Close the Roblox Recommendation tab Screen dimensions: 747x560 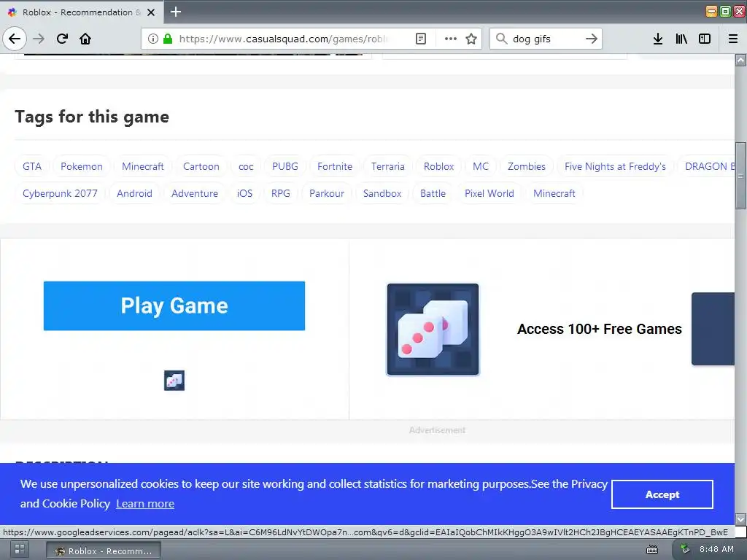151,12
